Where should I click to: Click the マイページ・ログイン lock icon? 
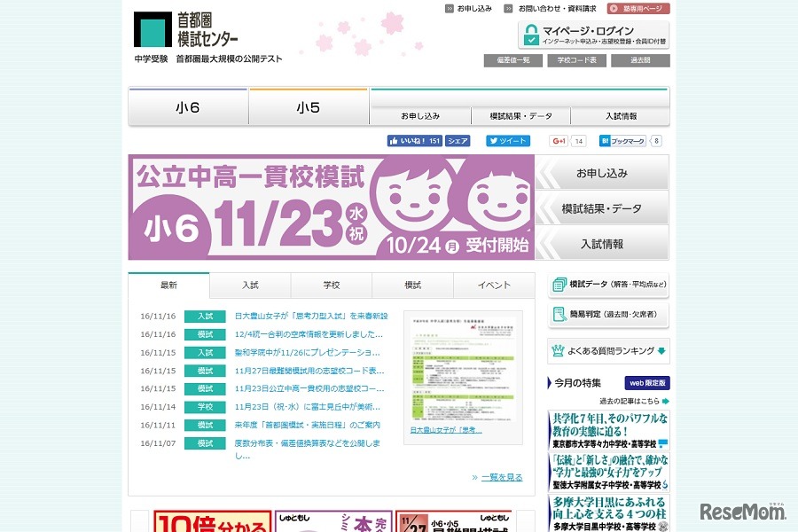(x=531, y=35)
